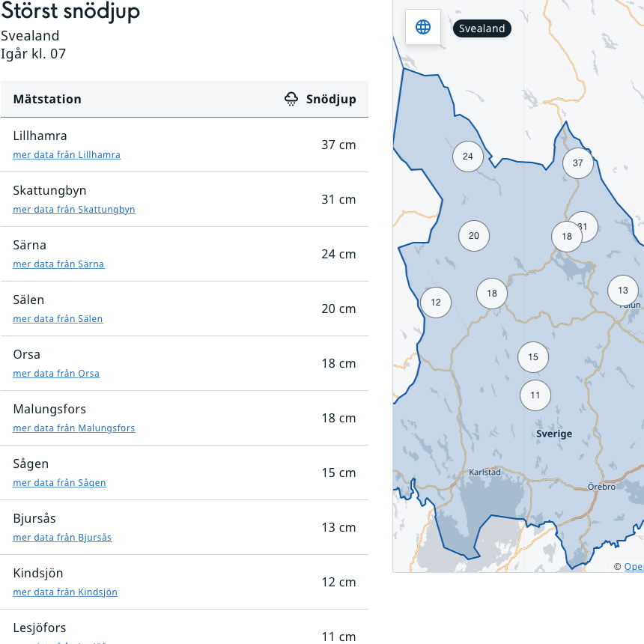This screenshot has width=644, height=644.
Task: Click the Svealand region label on map
Action: point(482,28)
